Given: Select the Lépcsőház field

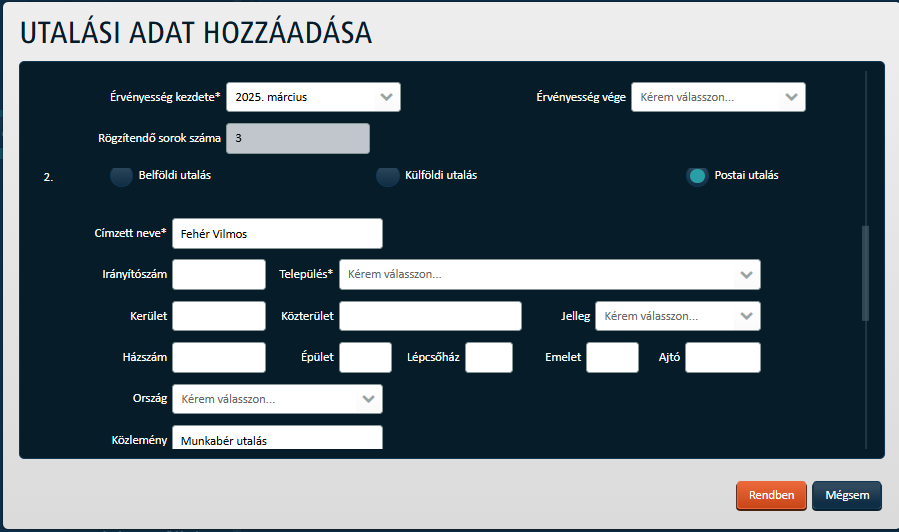Looking at the screenshot, I should (489, 357).
